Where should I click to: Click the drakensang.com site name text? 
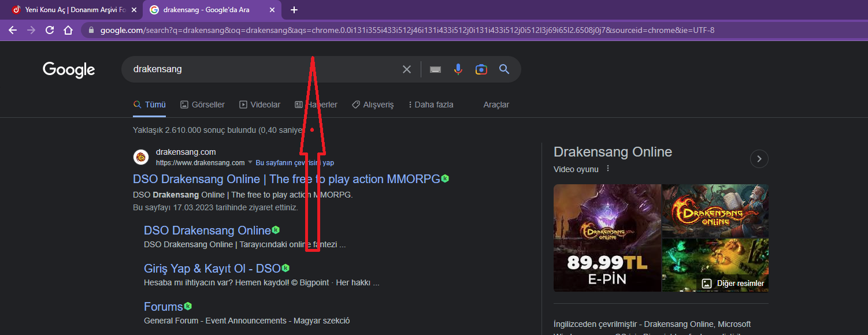point(186,152)
